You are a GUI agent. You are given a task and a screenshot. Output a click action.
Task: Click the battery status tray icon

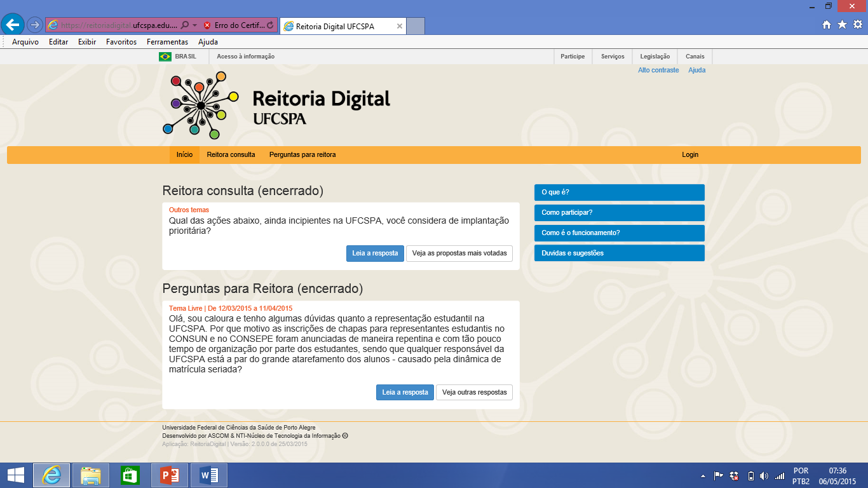click(750, 476)
